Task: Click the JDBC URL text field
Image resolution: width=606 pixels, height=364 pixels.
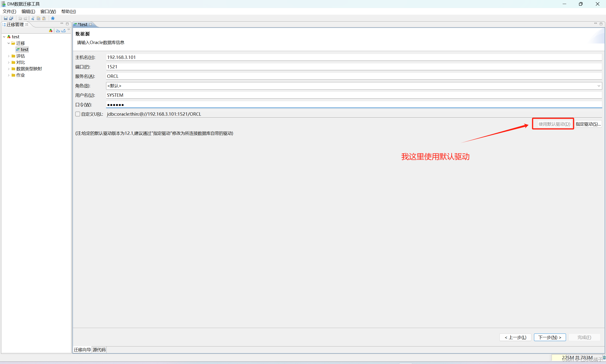Action: 354,114
